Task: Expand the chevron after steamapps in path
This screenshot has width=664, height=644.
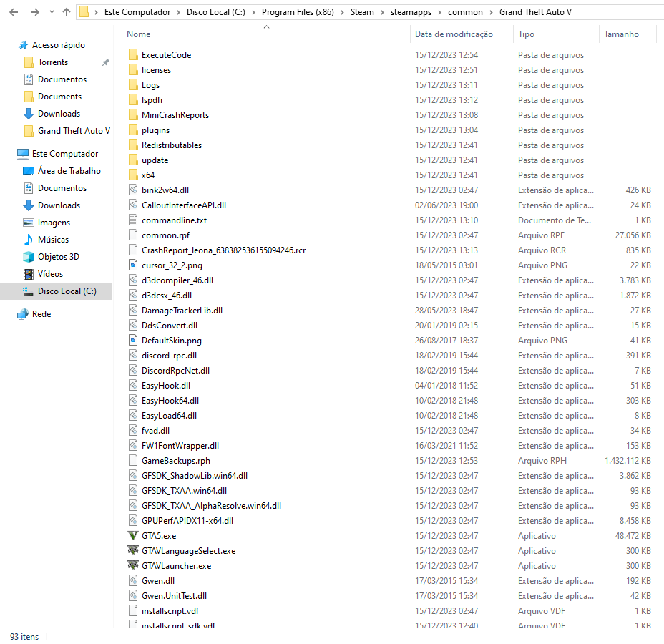Action: pyautogui.click(x=439, y=12)
